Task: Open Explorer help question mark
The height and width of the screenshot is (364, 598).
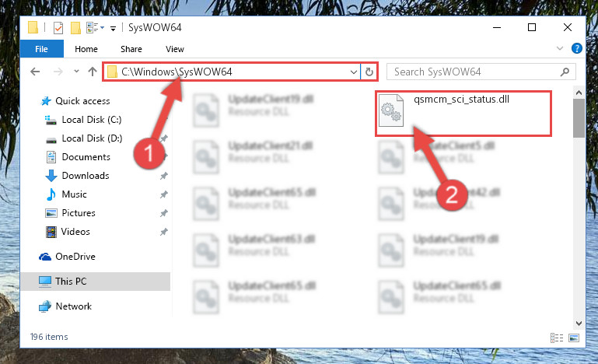Action: click(x=577, y=48)
